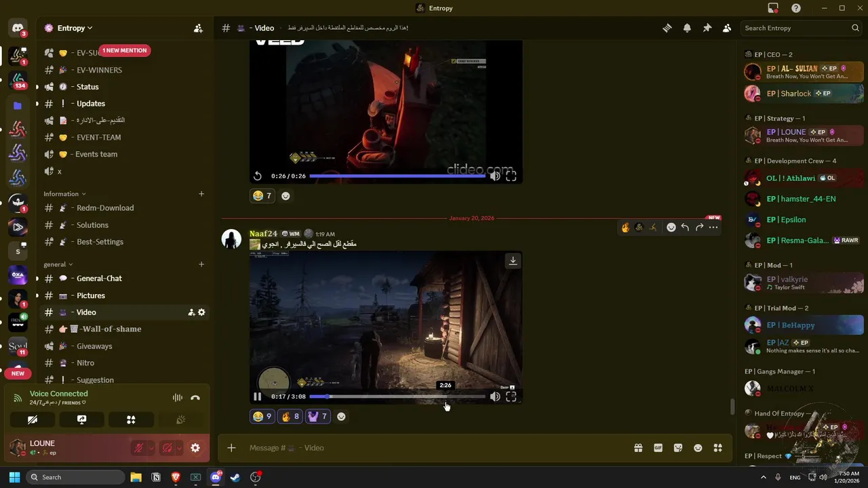Open Direct Messages home icon

click(x=18, y=28)
